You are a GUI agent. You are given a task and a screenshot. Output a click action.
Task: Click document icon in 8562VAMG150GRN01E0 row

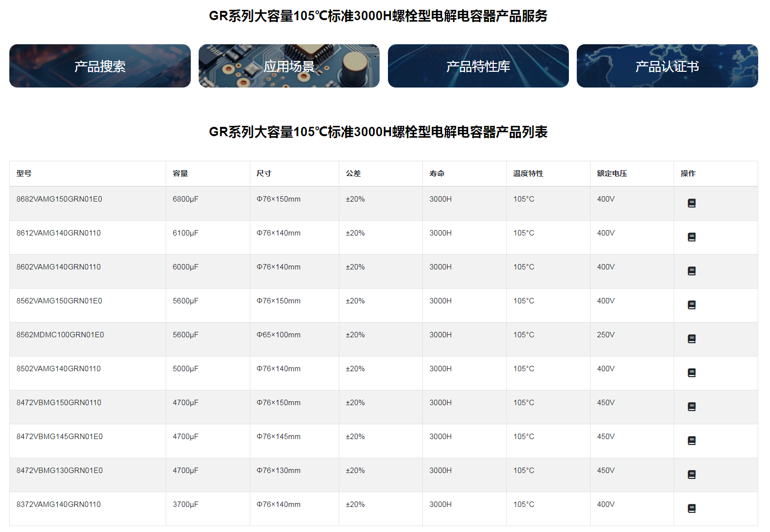click(x=691, y=305)
